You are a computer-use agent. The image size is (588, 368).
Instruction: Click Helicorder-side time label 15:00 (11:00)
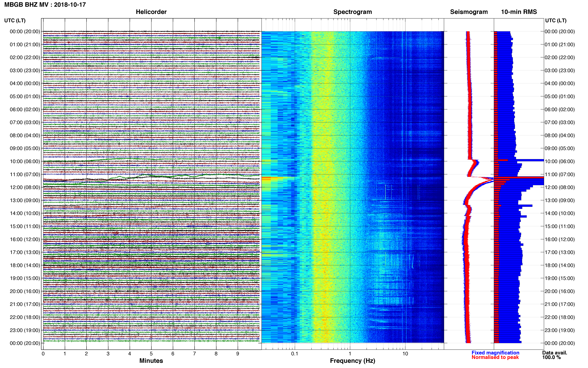click(25, 226)
